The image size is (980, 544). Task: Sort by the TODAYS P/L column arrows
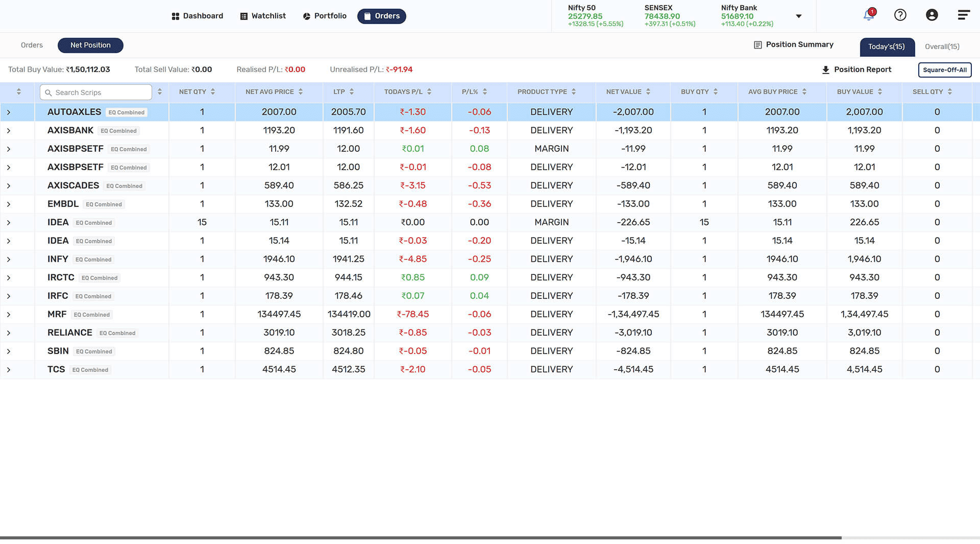pos(429,92)
